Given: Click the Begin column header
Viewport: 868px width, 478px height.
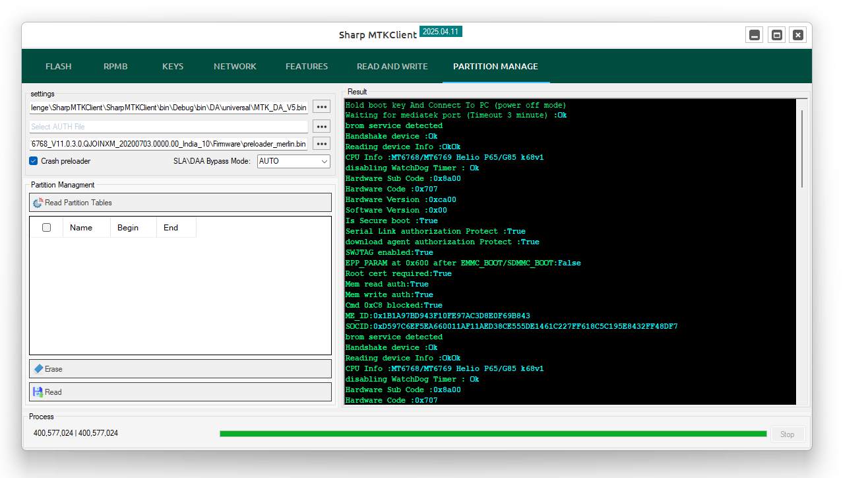Looking at the screenshot, I should pyautogui.click(x=133, y=227).
